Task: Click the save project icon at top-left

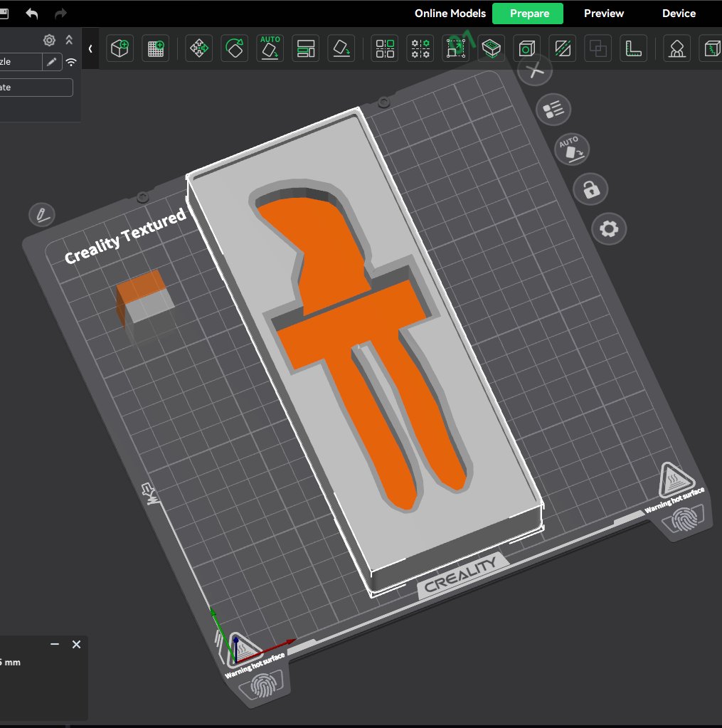Action: (x=4, y=14)
